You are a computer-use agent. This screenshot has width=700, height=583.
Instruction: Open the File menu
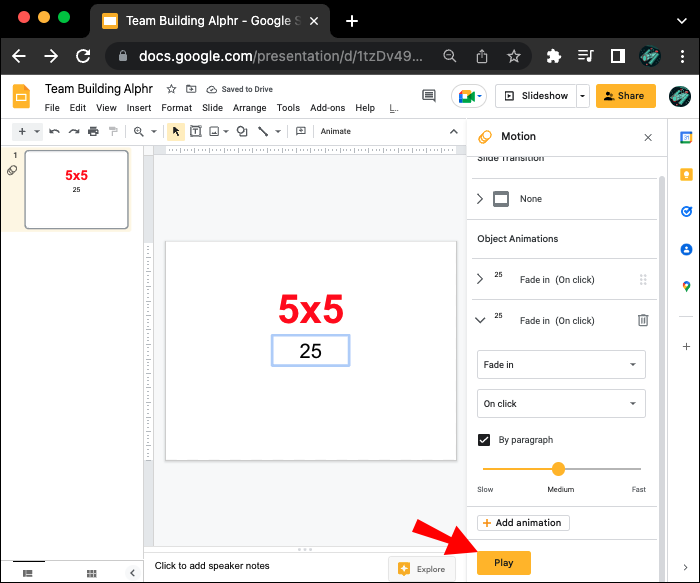[x=52, y=108]
